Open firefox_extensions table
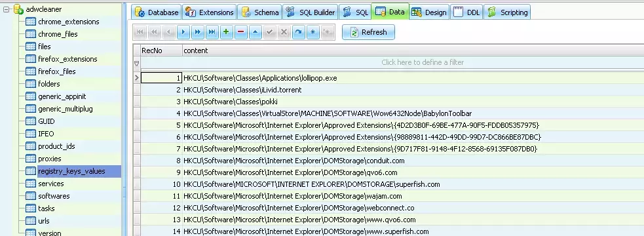644x236 pixels. [x=67, y=59]
